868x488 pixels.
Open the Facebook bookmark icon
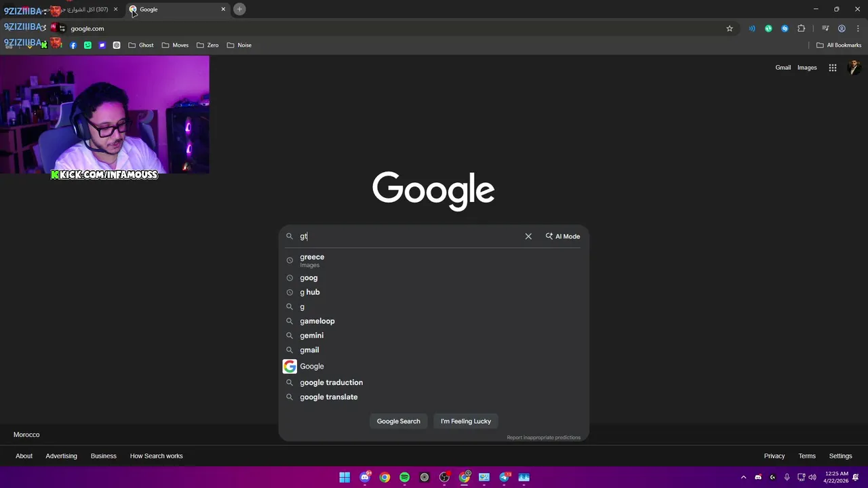pos(73,45)
